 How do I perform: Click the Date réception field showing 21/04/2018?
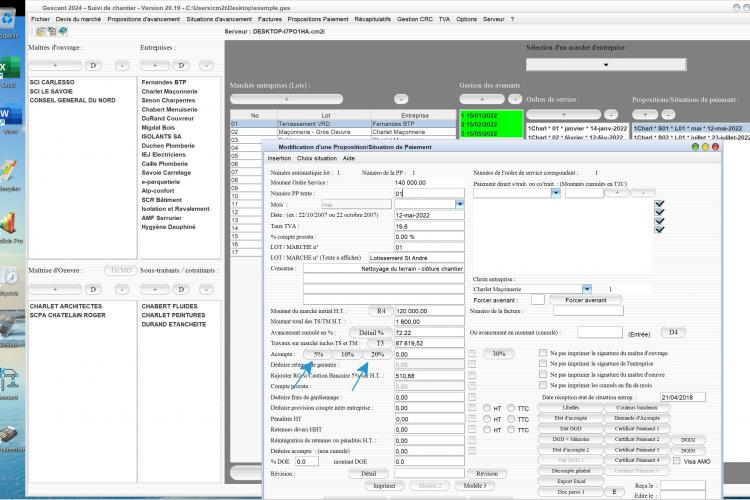point(683,397)
